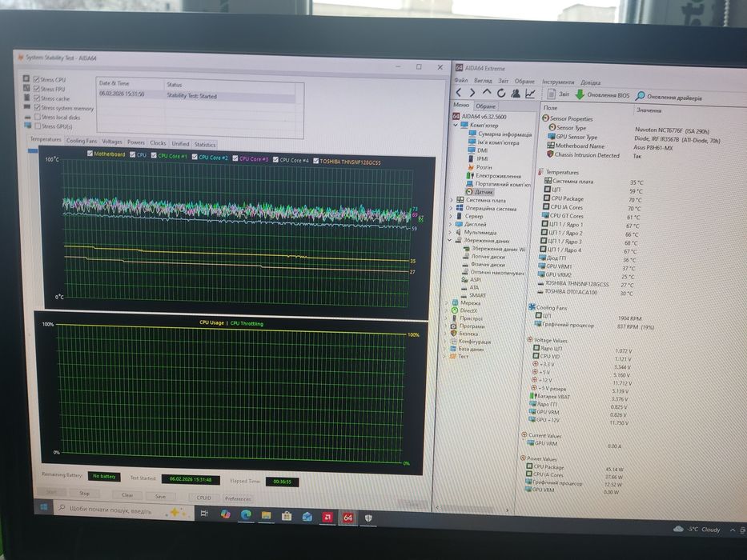This screenshot has height=560, width=747.
Task: Click the Save button
Action: [161, 496]
